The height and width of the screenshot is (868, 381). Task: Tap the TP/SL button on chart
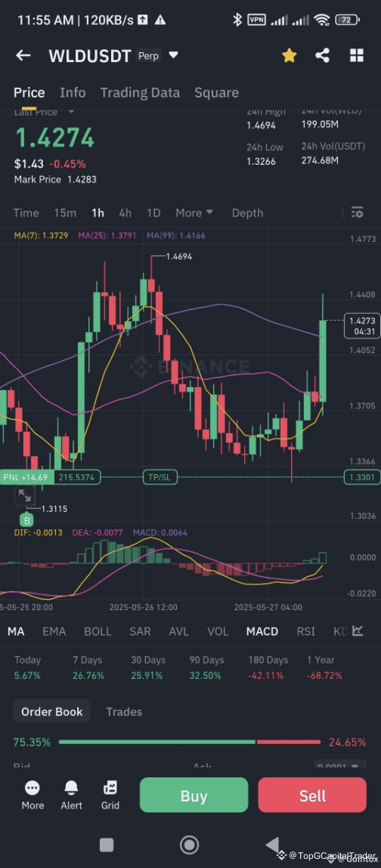[160, 477]
